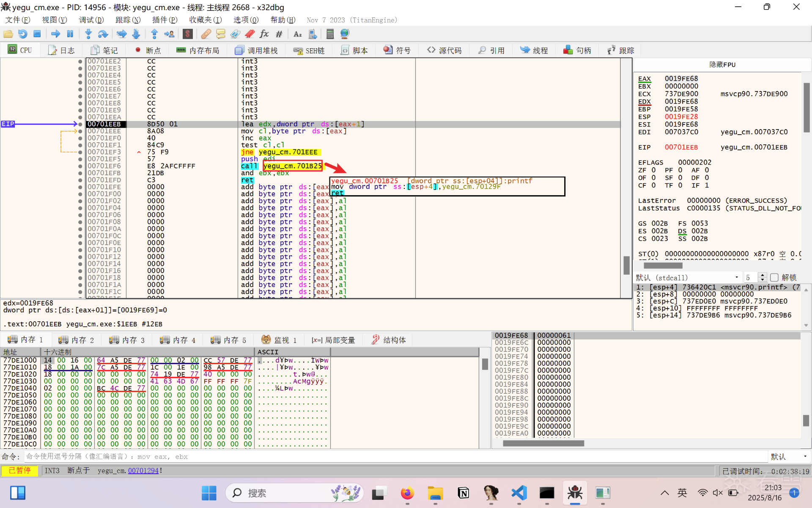Click the Step Over toolbar icon
Viewport: 812px width, 508px height.
(x=103, y=34)
